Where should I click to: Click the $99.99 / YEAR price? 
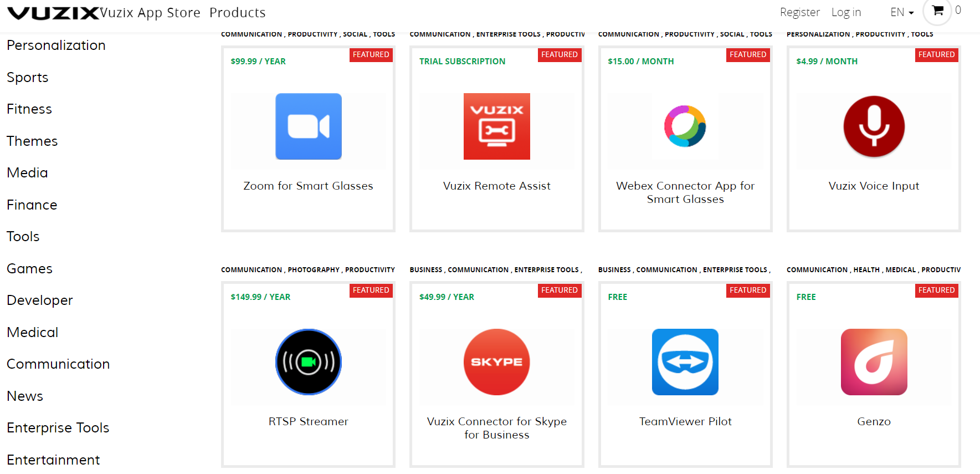[258, 62]
